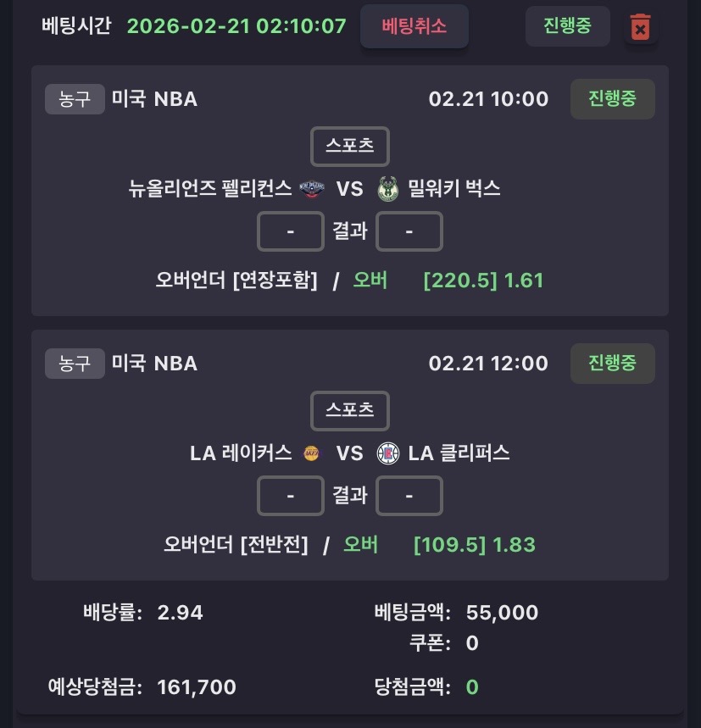Click Lakers score result box
This screenshot has width=701, height=728.
[x=291, y=496]
